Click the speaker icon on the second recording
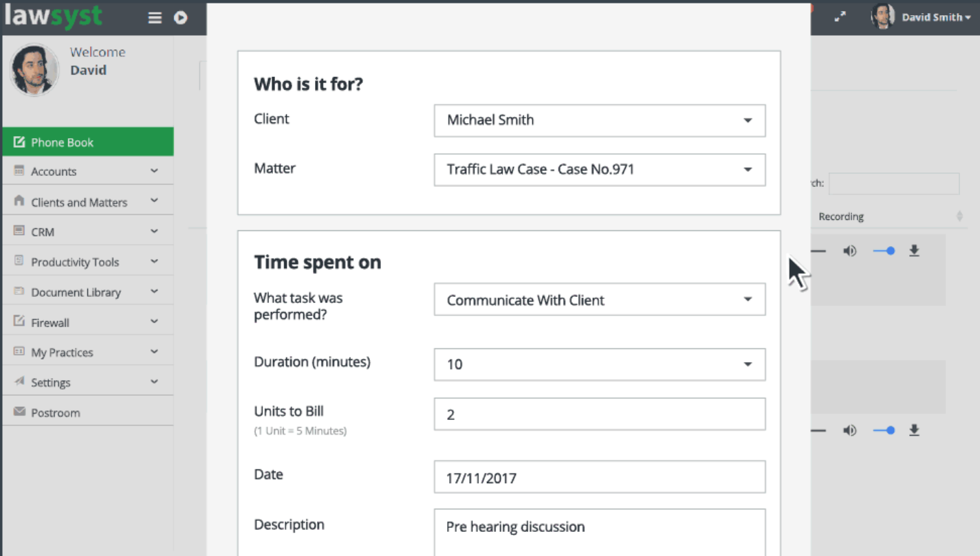This screenshot has width=980, height=556. 850,431
